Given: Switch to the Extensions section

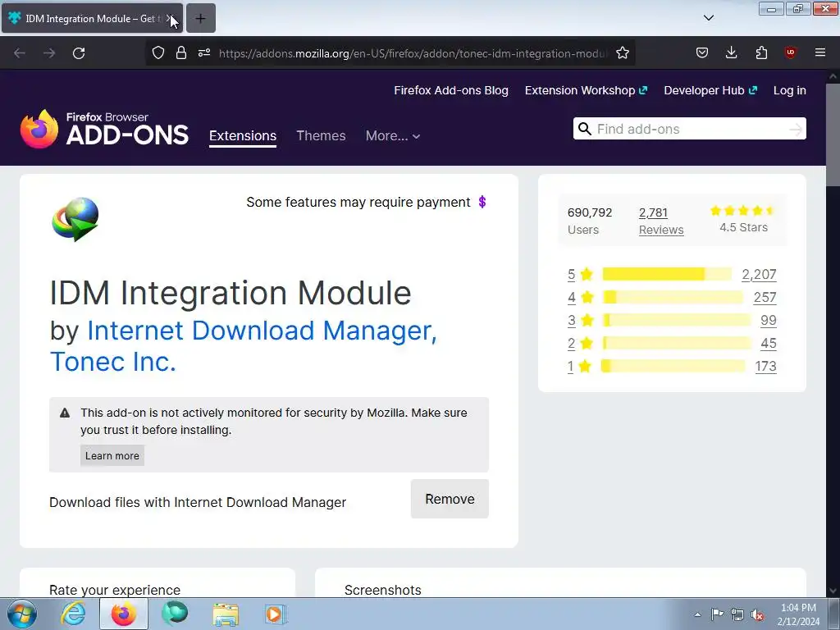Looking at the screenshot, I should point(243,136).
